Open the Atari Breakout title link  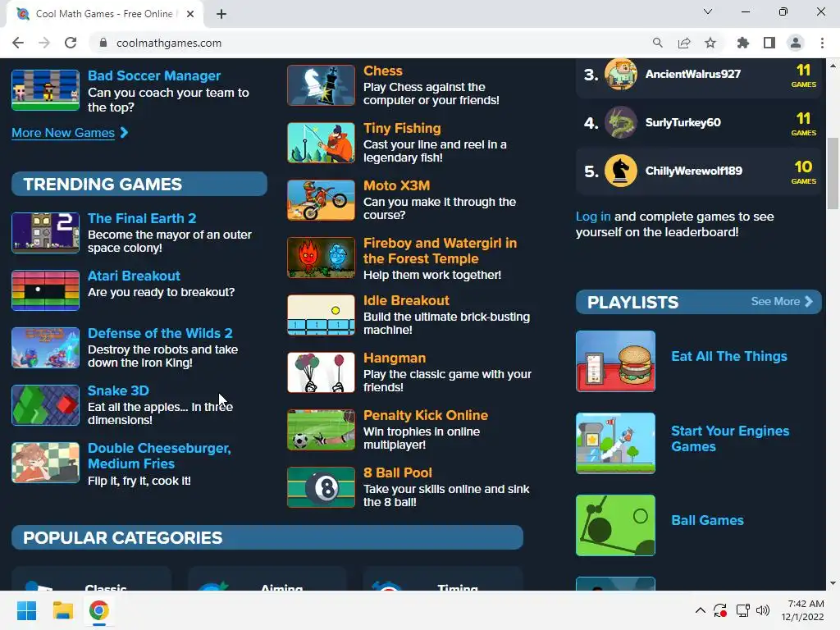pyautogui.click(x=134, y=276)
